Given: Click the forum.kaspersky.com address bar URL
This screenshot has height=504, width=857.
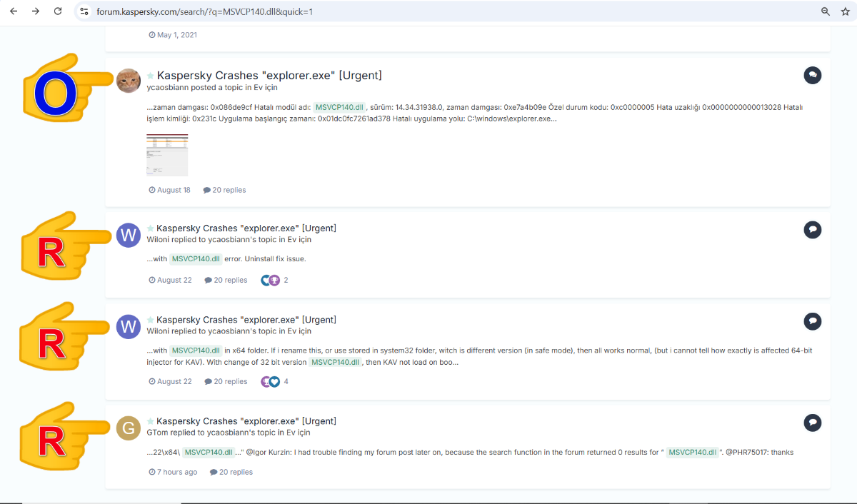Looking at the screenshot, I should coord(205,11).
